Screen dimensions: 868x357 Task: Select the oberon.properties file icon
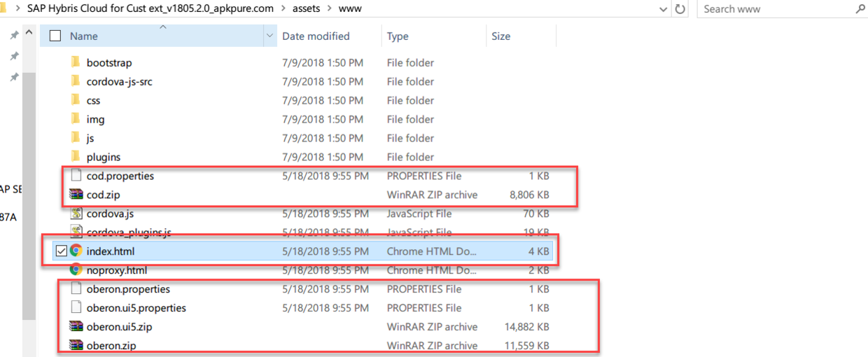coord(76,288)
